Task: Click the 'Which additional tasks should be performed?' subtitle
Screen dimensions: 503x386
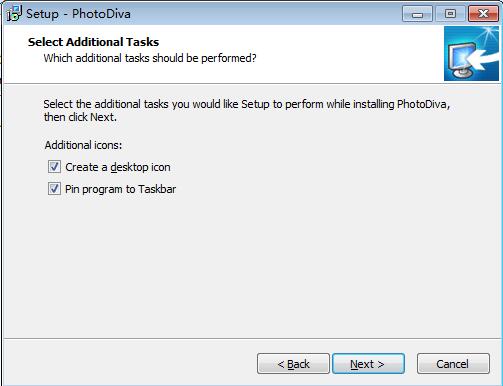Action: click(150, 58)
